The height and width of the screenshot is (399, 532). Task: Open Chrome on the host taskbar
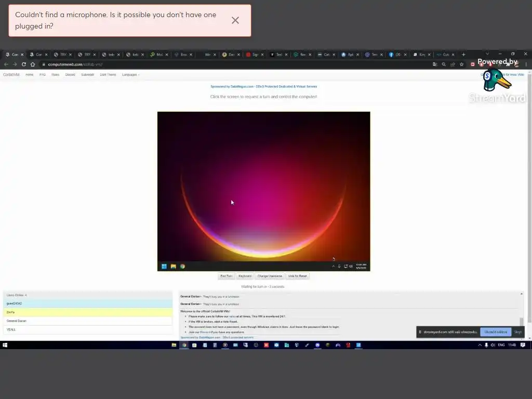(184, 345)
